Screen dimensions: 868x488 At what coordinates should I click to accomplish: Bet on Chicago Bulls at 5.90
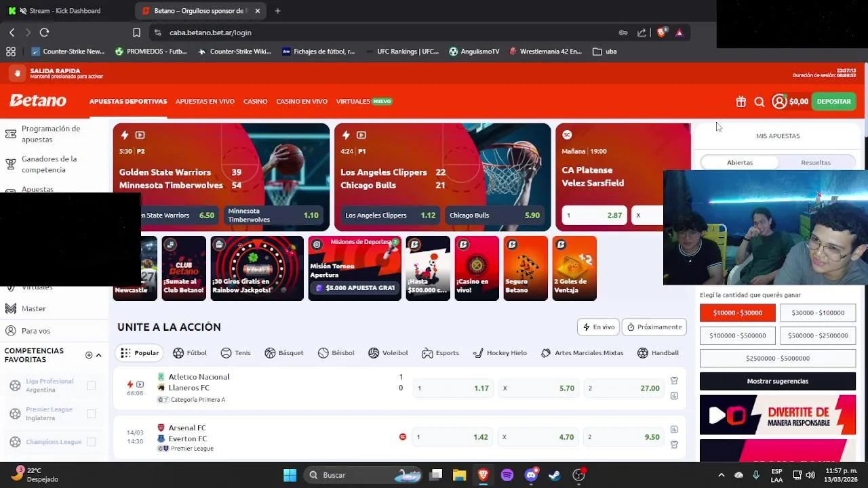(x=494, y=216)
